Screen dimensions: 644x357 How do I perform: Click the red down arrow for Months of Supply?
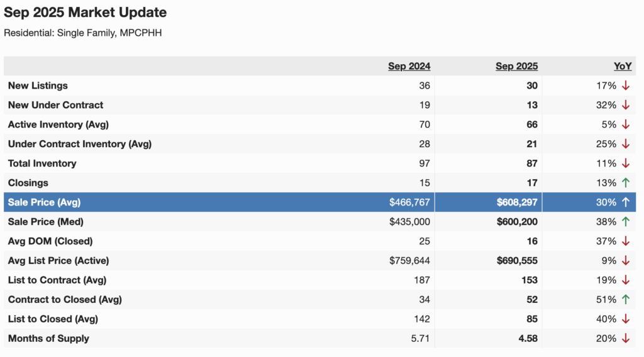click(626, 339)
